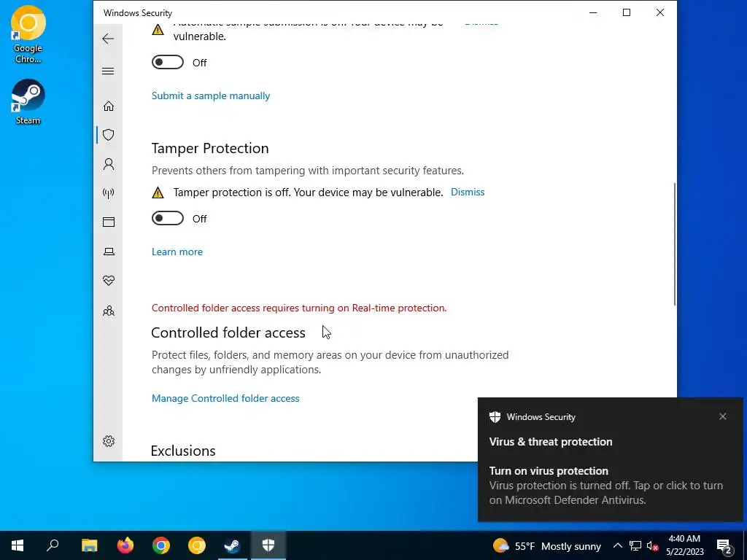747x560 pixels.
Task: Launch Firefox from the taskbar
Action: tap(125, 545)
